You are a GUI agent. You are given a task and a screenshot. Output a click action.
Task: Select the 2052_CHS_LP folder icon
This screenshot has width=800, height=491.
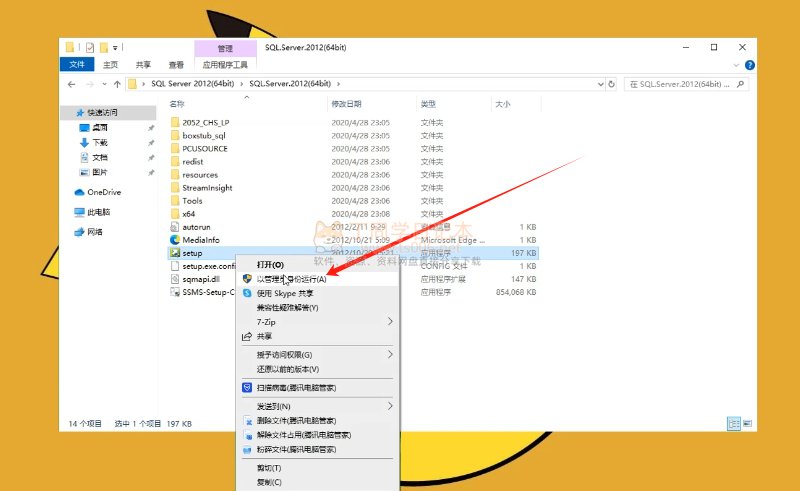point(175,122)
